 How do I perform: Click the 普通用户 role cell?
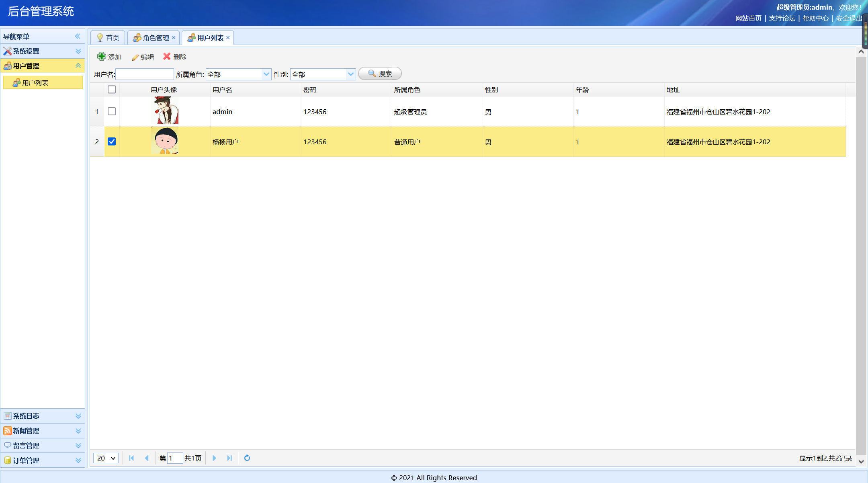coord(437,142)
